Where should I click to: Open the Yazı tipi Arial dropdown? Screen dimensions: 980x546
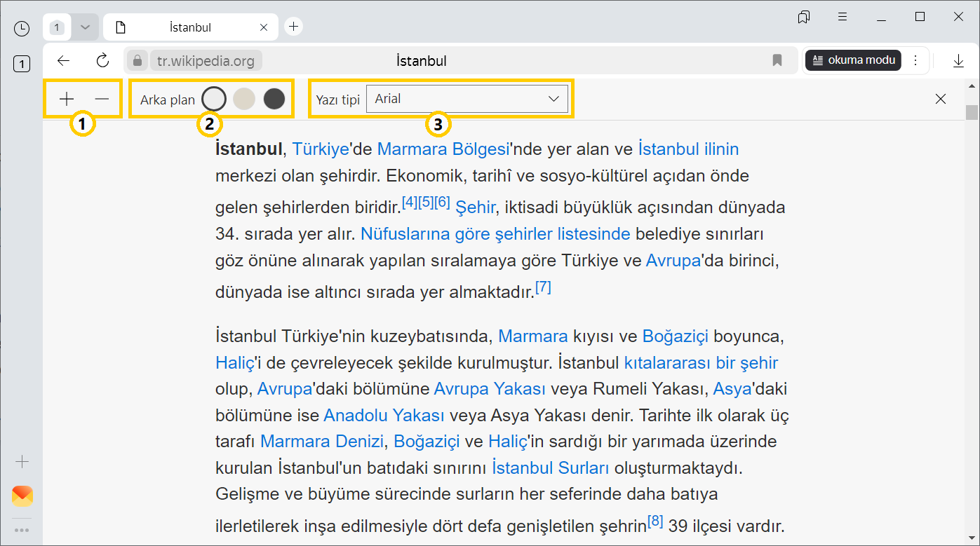point(466,99)
